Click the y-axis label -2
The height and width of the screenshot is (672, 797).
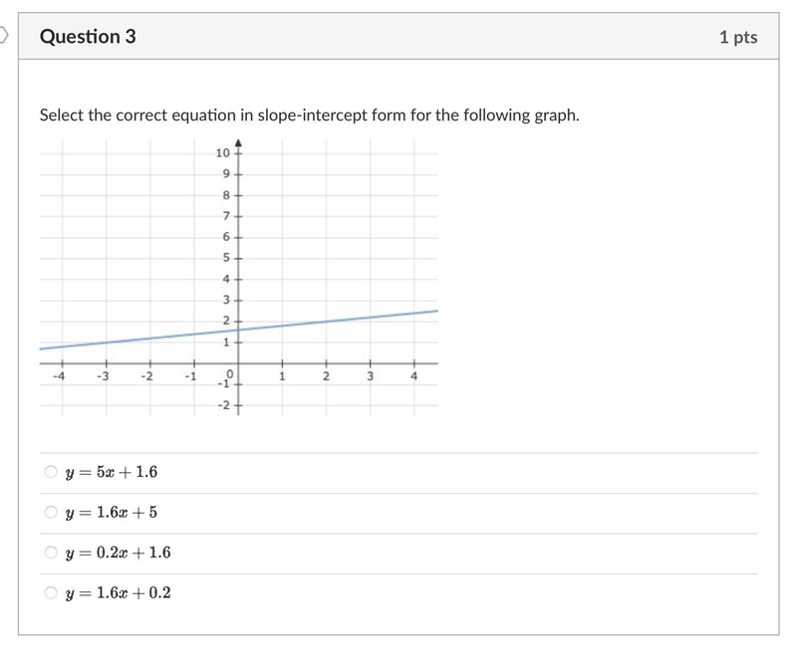(x=223, y=405)
